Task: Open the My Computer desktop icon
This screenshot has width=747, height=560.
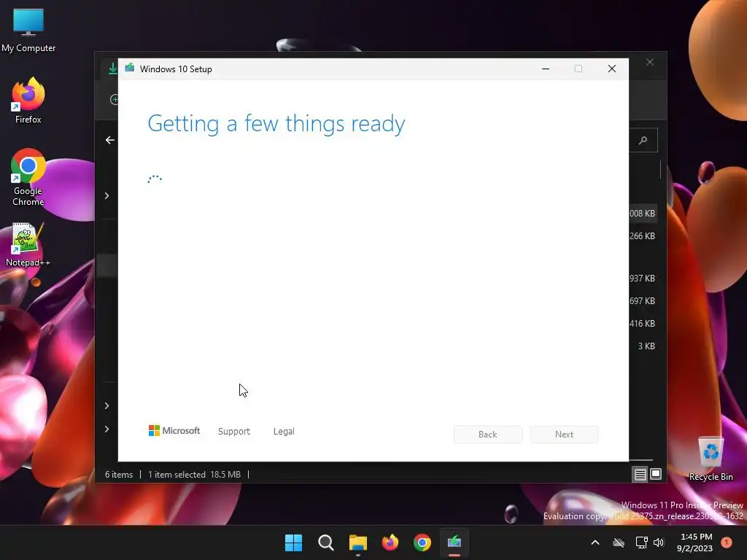Action: click(28, 31)
